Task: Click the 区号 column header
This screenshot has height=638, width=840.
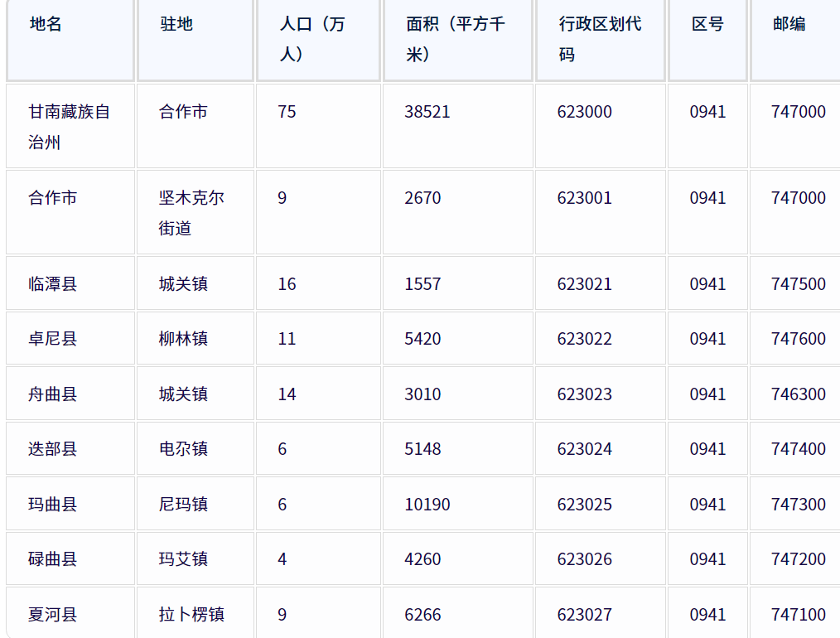Action: (x=707, y=39)
